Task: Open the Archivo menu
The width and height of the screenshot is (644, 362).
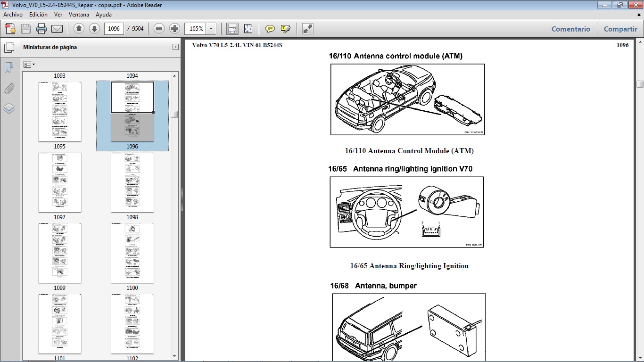Action: [13, 15]
